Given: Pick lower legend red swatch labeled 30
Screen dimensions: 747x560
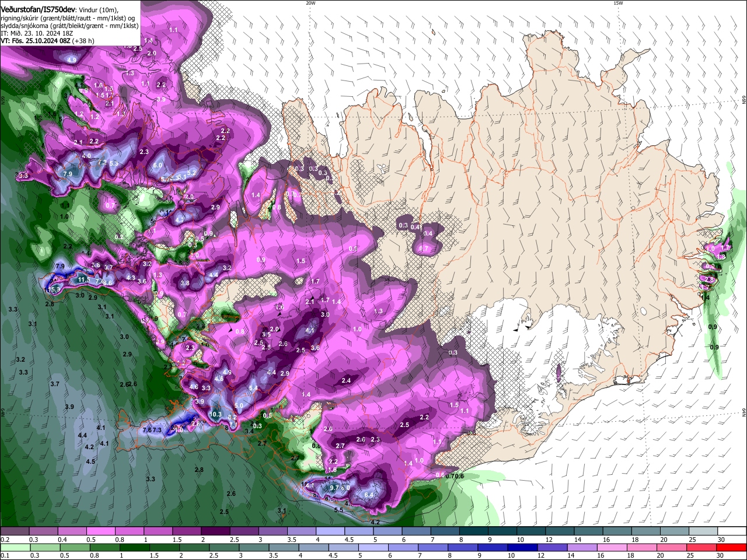Looking at the screenshot, I should 732,547.
